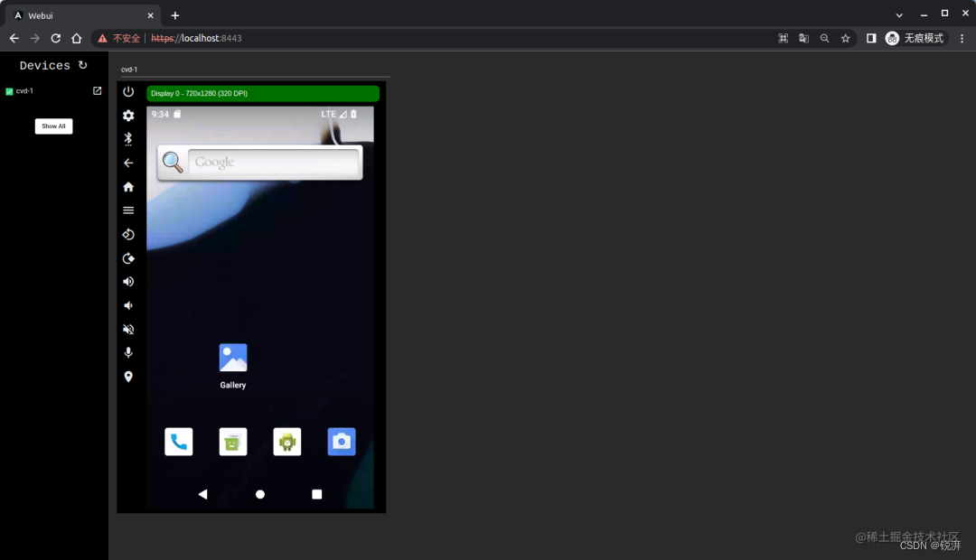
Task: Open the green messaging app icon
Action: pos(233,442)
